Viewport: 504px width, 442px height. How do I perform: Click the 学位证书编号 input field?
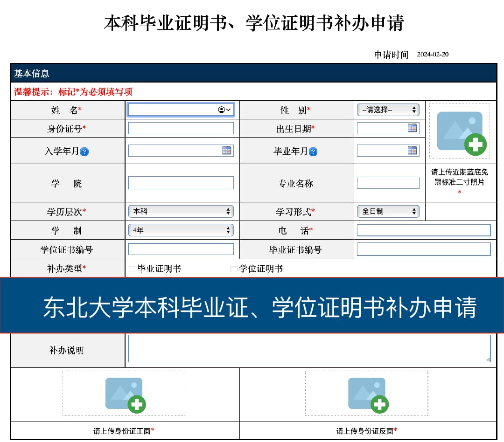click(181, 249)
